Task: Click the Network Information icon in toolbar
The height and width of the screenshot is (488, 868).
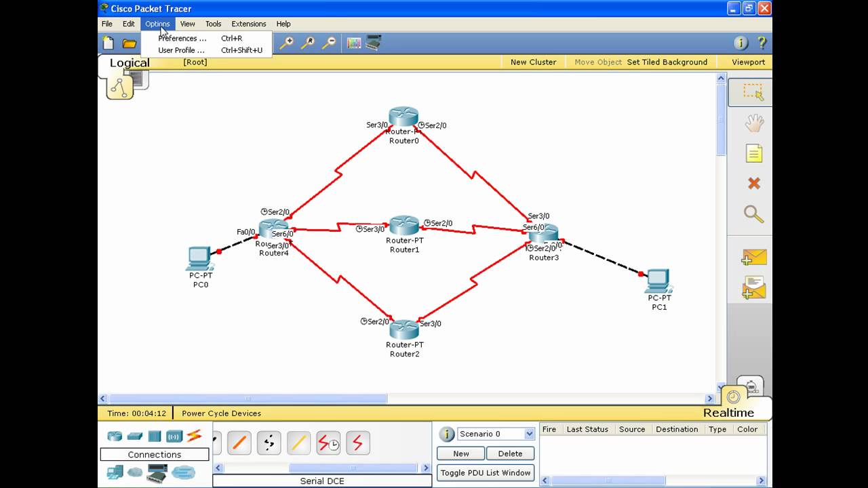Action: pos(741,43)
